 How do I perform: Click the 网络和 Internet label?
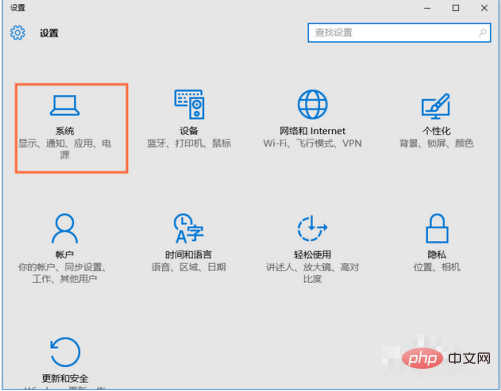tap(312, 131)
